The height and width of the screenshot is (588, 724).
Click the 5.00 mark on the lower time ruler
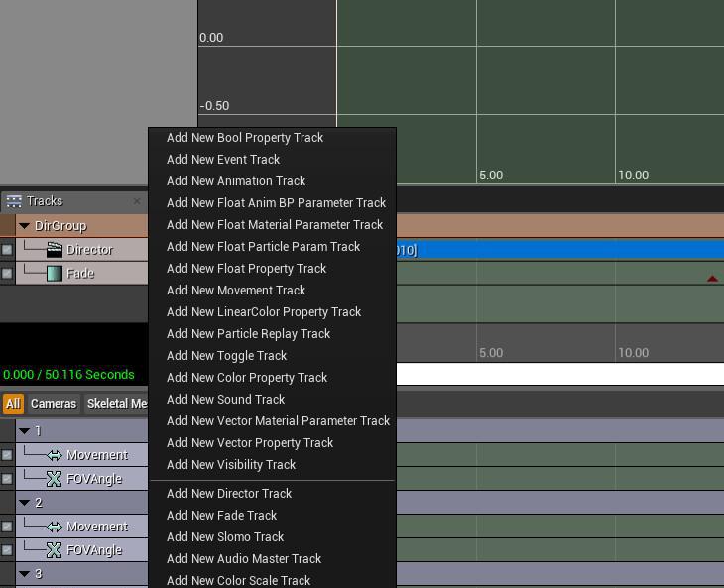[x=491, y=353]
